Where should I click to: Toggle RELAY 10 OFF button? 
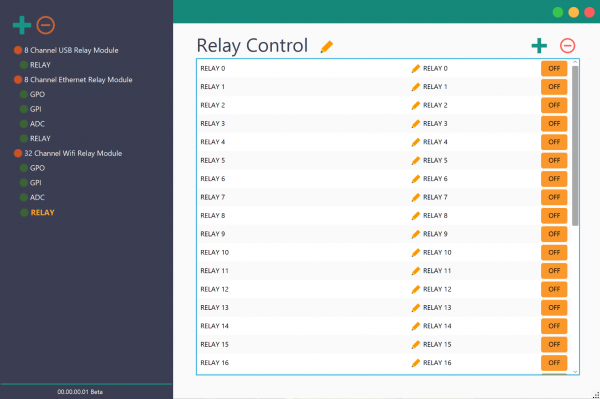(x=554, y=252)
